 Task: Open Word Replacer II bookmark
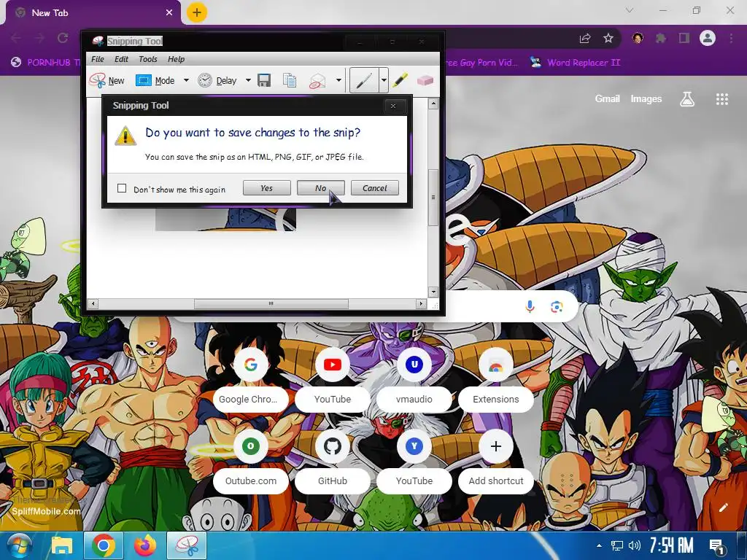pyautogui.click(x=575, y=63)
